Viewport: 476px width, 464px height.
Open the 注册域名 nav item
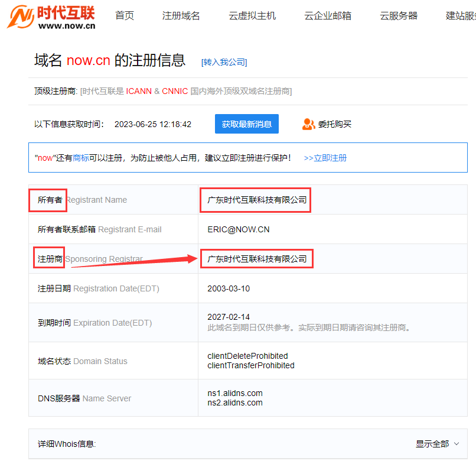[181, 15]
